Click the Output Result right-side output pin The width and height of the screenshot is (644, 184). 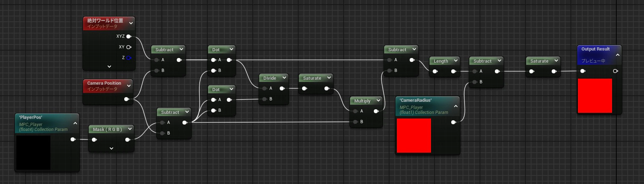616,71
